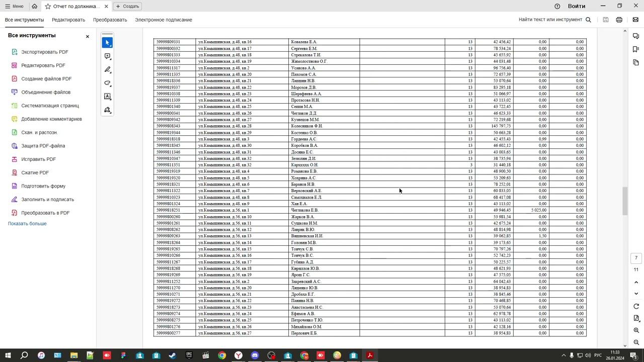Click the magnifier search icon in toolbar
The image size is (644, 362).
tap(588, 20)
